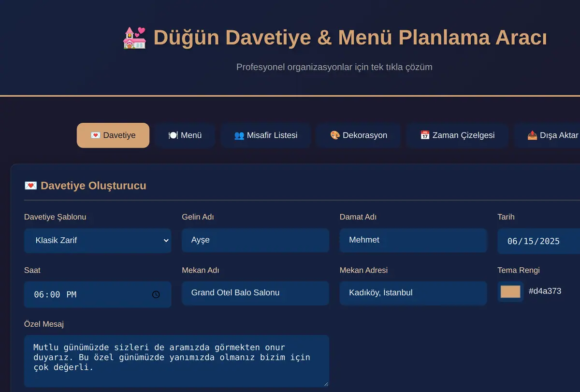The image size is (580, 392).
Task: Go to the Dekorasyon tab
Action: click(x=359, y=135)
